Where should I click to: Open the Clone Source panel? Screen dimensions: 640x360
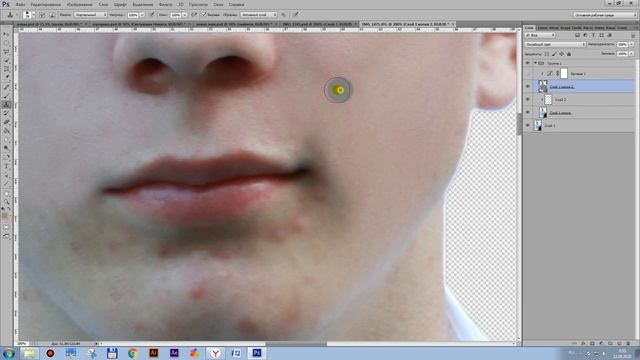click(x=52, y=15)
